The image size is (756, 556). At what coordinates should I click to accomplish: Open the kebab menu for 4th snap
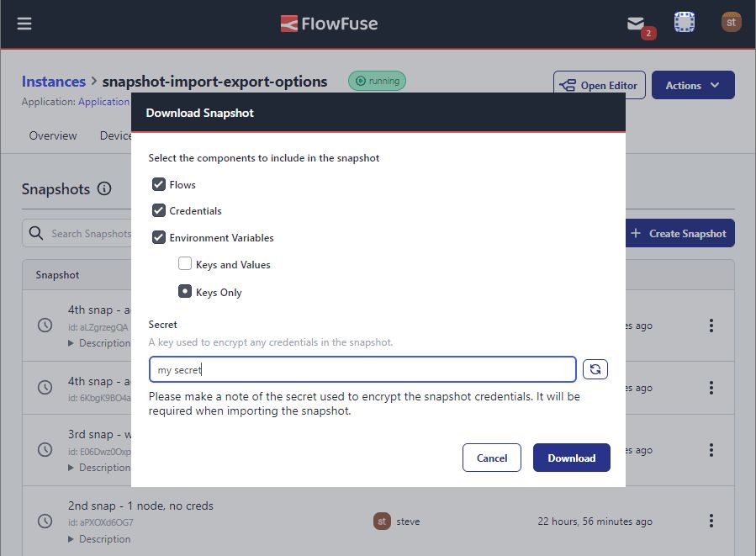[711, 326]
